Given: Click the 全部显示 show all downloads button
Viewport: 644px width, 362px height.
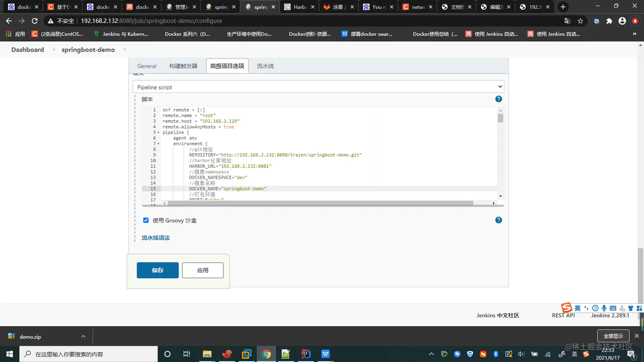Looking at the screenshot, I should pos(613,336).
